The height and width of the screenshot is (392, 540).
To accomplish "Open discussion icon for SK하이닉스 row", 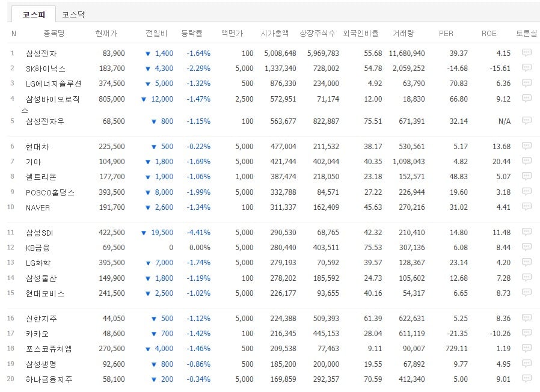I will pos(526,68).
